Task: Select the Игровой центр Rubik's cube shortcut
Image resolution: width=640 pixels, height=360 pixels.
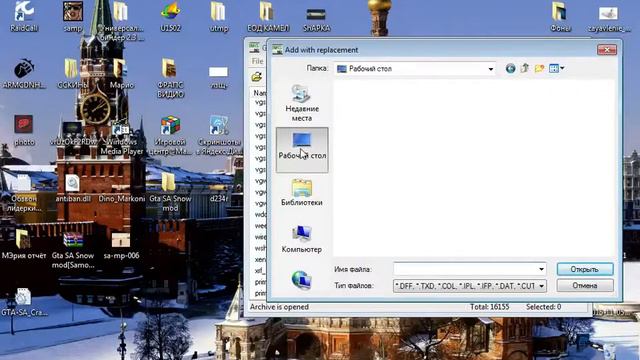Action: point(170,135)
